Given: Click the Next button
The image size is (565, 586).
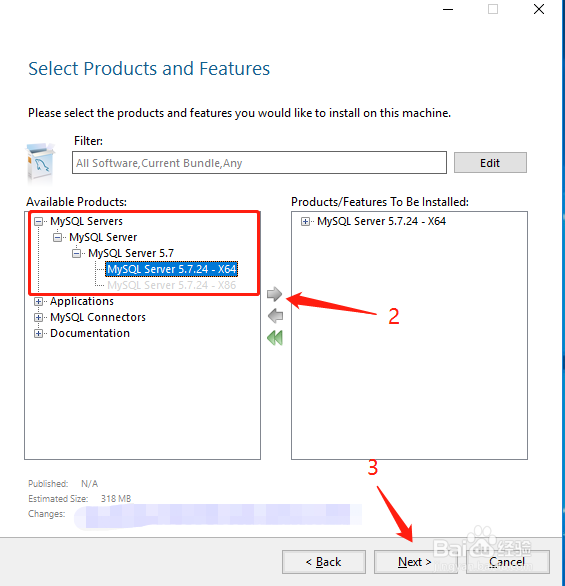Looking at the screenshot, I should (416, 562).
